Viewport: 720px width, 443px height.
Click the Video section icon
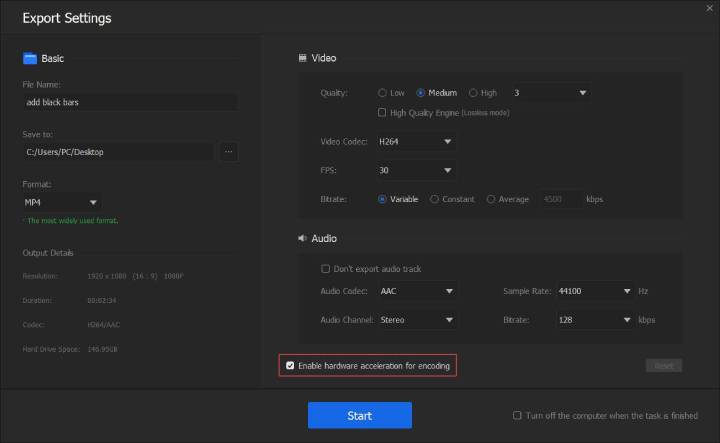pyautogui.click(x=303, y=59)
